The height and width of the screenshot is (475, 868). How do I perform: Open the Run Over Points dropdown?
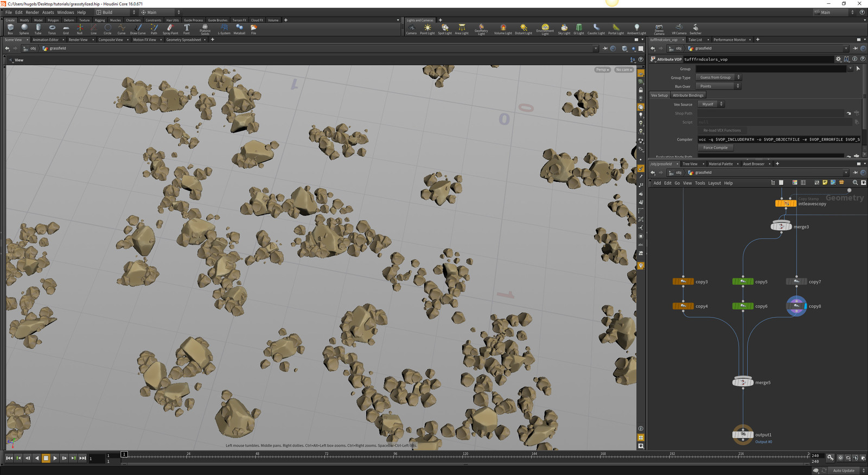click(718, 86)
